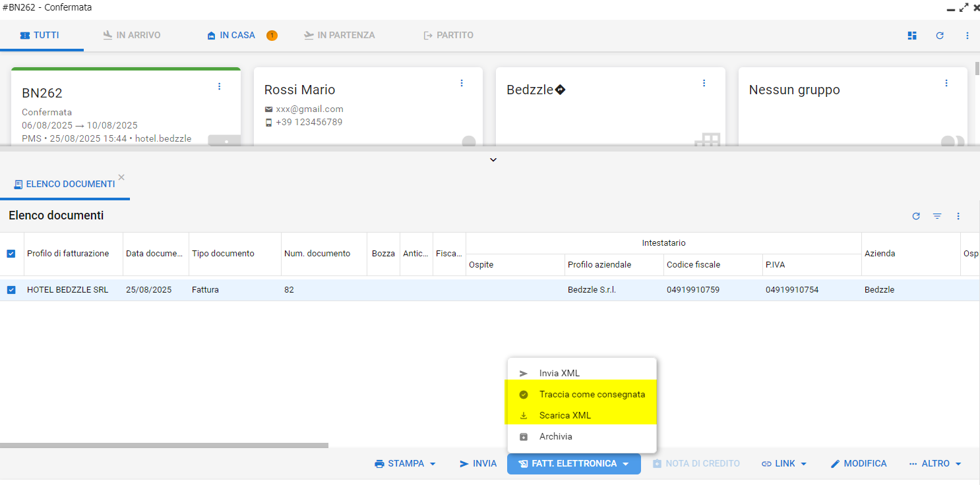Choose Traccia come consegnata from menu
The height and width of the screenshot is (485, 980).
point(592,395)
